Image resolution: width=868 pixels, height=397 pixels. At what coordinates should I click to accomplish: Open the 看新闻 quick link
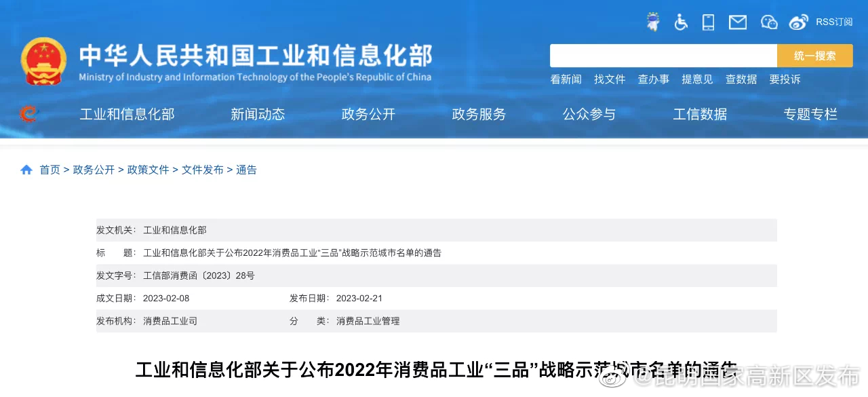coord(566,79)
